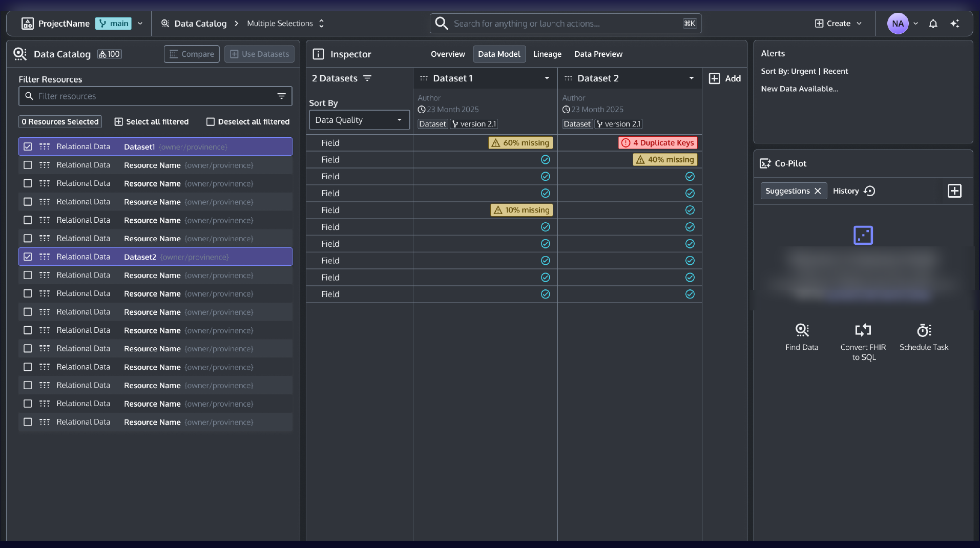Switch to the Data Model tab
The width and height of the screenshot is (980, 548).
click(x=499, y=54)
